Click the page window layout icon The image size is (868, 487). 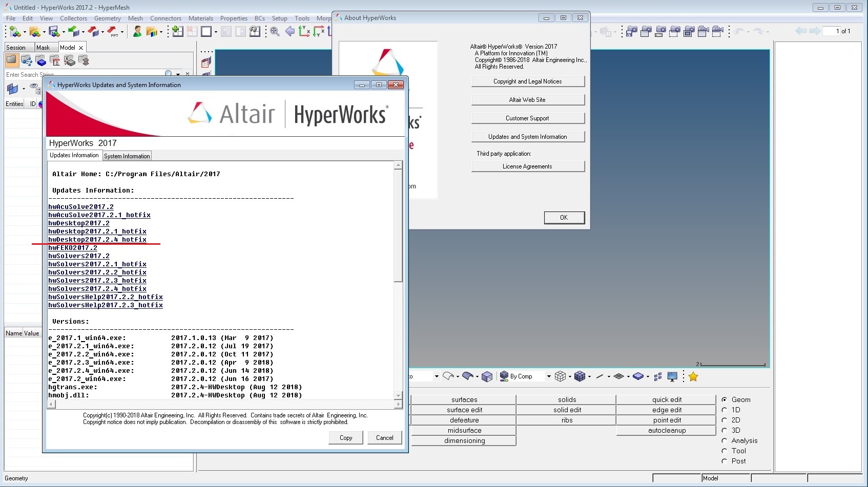(x=206, y=32)
